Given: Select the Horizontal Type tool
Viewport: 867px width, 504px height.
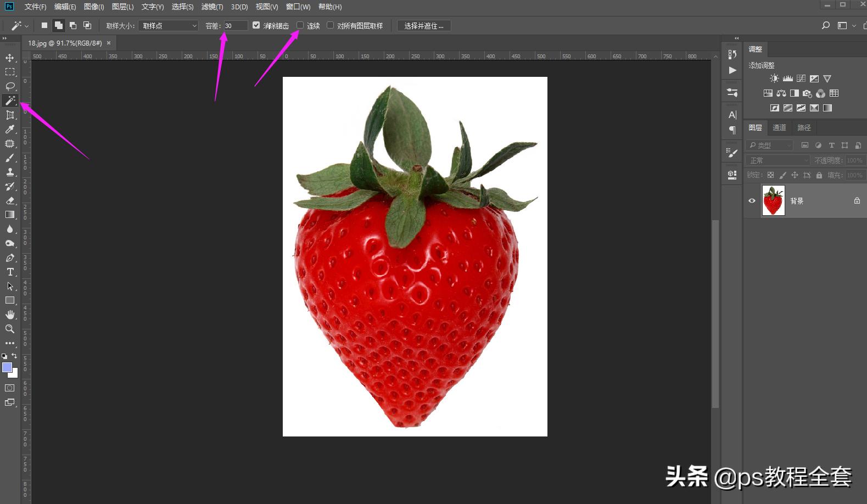Looking at the screenshot, I should 10,272.
